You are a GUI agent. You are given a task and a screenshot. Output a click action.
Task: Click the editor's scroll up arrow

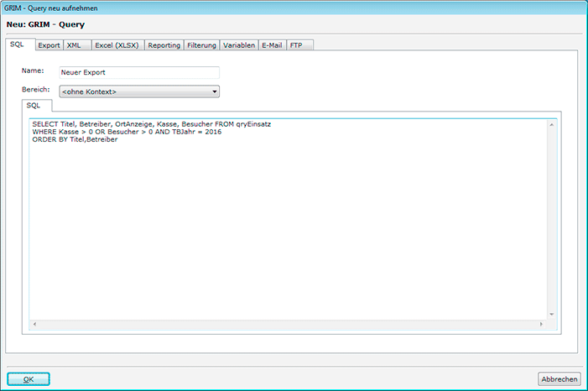pyautogui.click(x=551, y=125)
